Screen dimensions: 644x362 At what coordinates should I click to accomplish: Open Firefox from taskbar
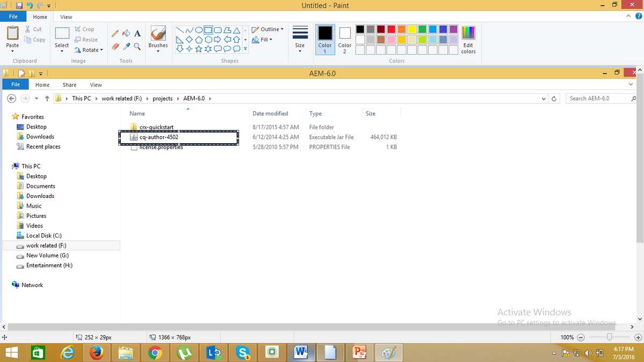coord(96,352)
